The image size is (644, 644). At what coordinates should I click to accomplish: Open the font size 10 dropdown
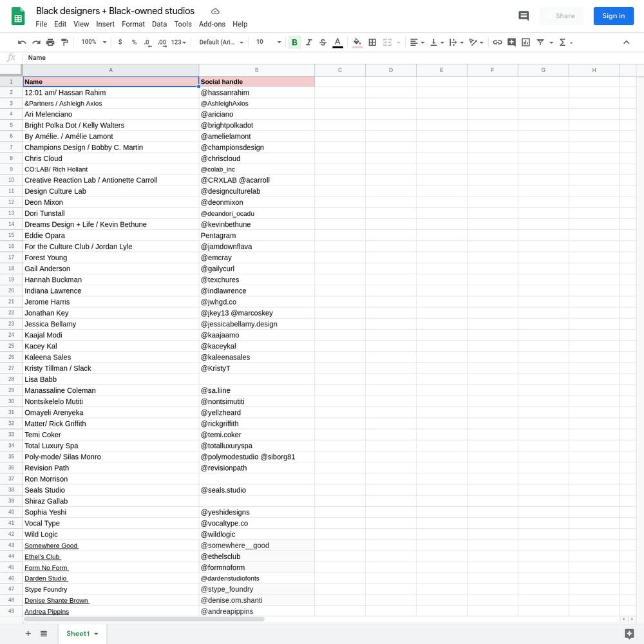[x=269, y=42]
